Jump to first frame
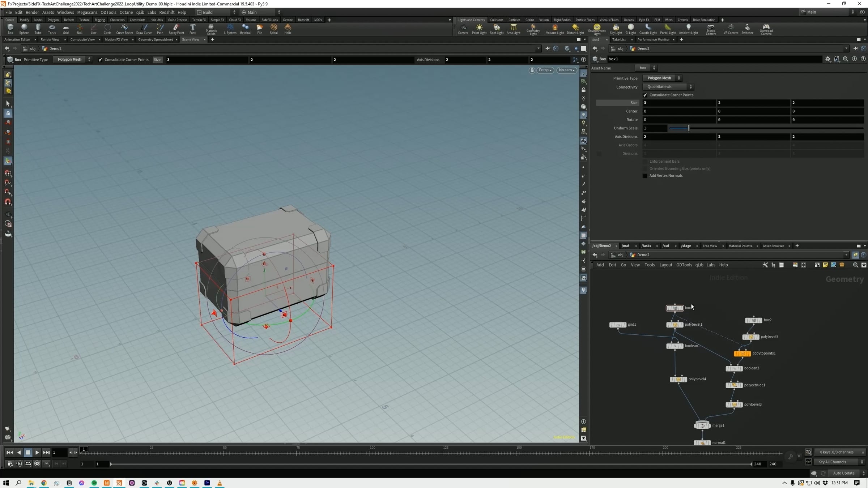868x488 pixels. [9, 453]
